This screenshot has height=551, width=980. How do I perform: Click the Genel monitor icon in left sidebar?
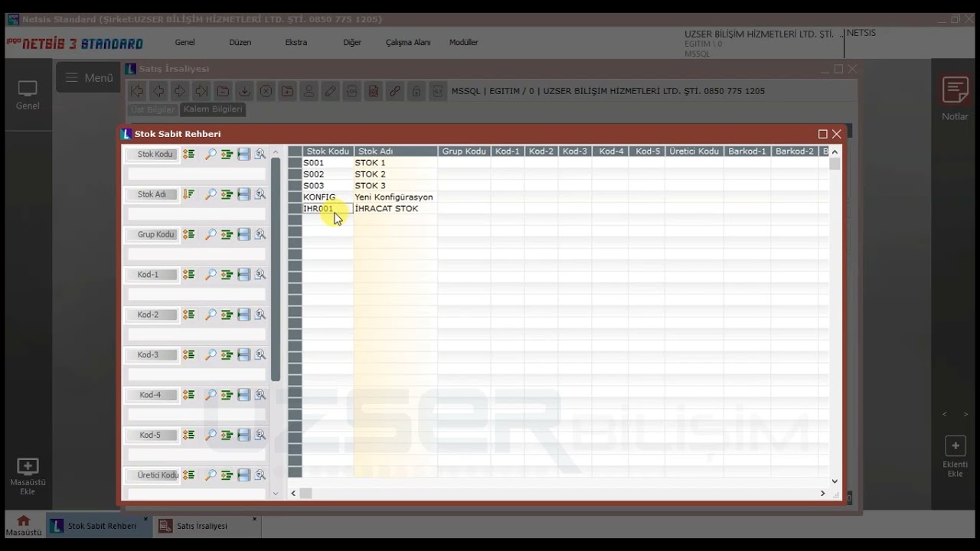click(28, 89)
